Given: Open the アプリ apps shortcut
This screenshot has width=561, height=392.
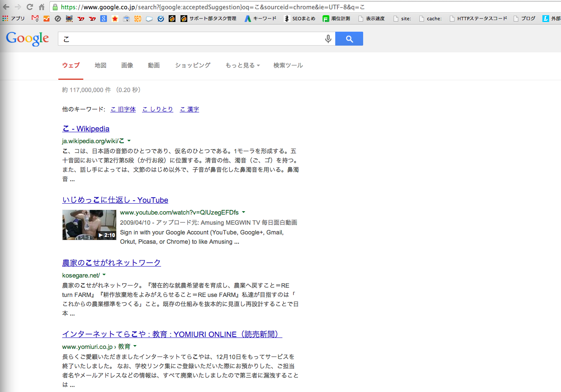Looking at the screenshot, I should (14, 19).
